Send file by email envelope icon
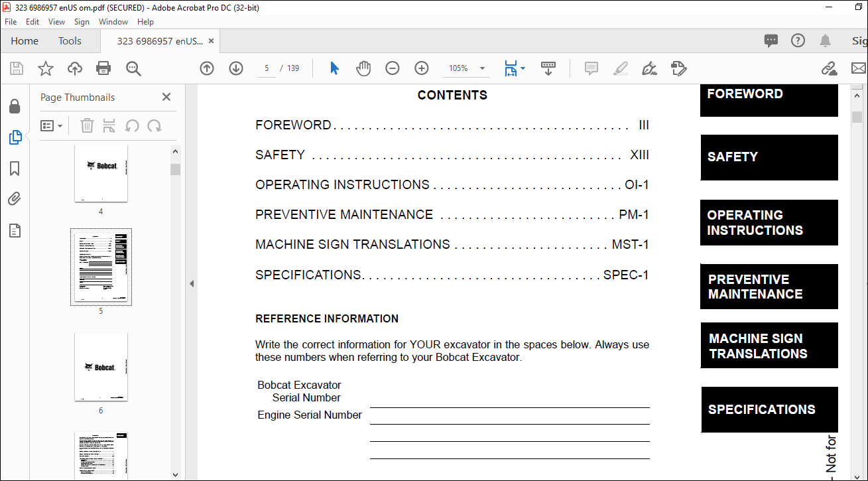 click(x=859, y=68)
